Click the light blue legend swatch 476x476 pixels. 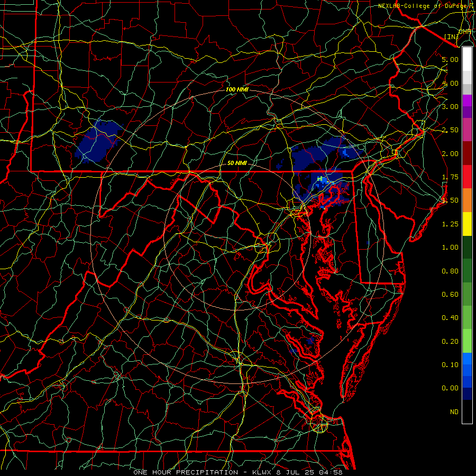(x=467, y=359)
